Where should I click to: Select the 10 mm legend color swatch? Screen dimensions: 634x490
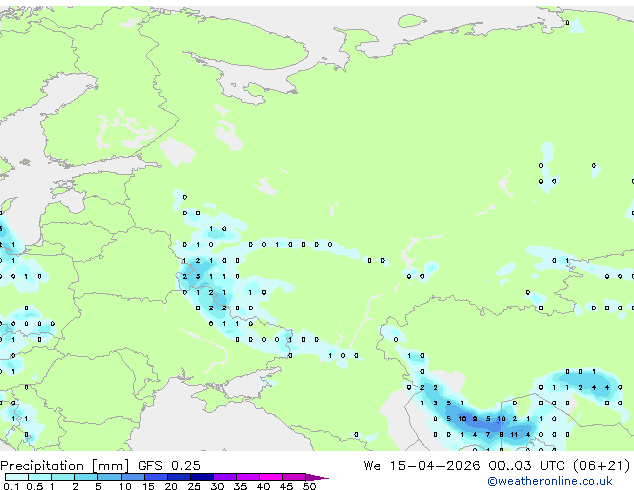coord(132,477)
